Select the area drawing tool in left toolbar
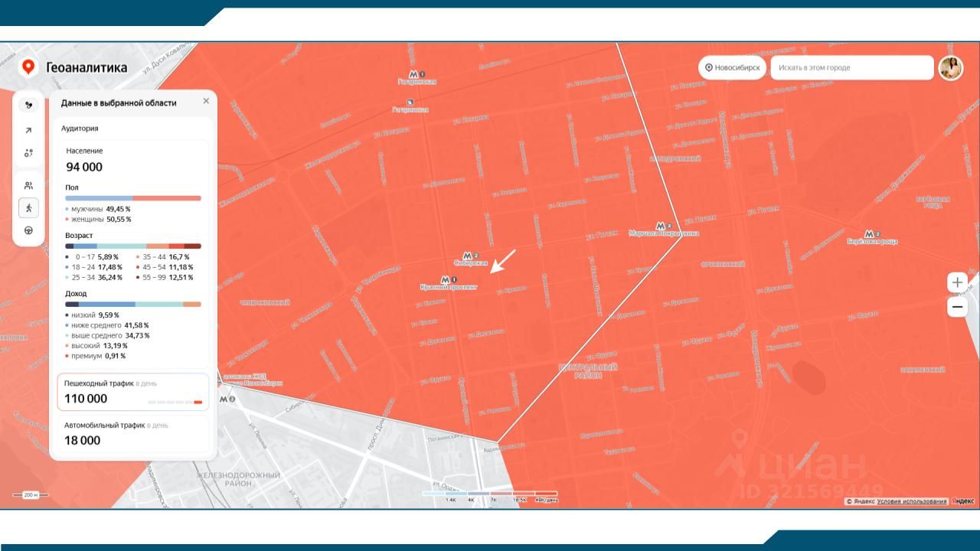Image resolution: width=980 pixels, height=551 pixels. point(28,106)
